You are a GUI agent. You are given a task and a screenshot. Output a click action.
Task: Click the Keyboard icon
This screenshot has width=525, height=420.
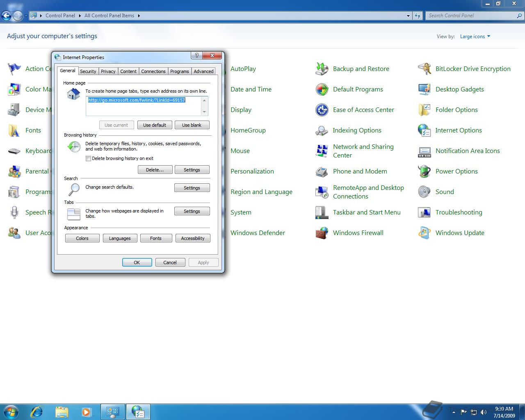(x=14, y=151)
